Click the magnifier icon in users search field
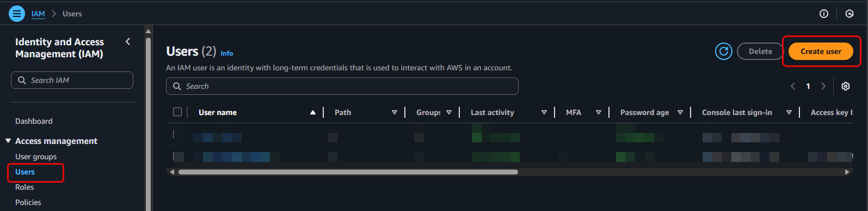868x211 pixels. tap(177, 86)
